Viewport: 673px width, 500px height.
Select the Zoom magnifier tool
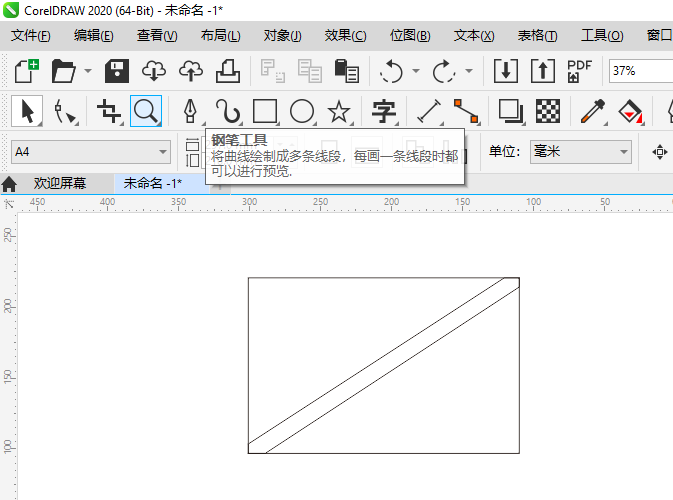point(146,111)
